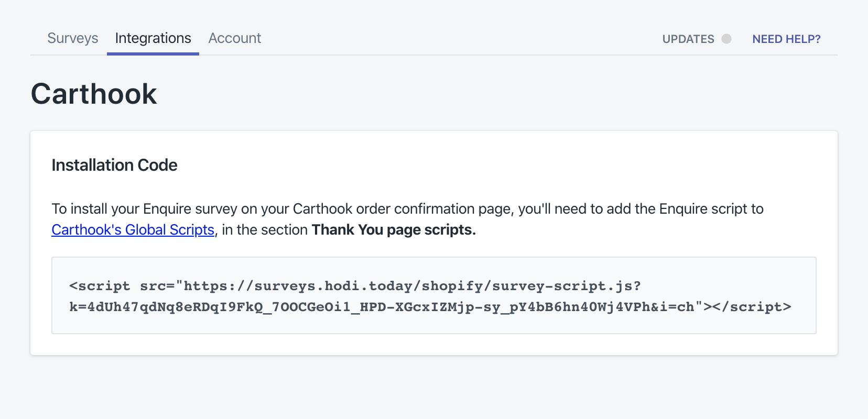The width and height of the screenshot is (868, 419).
Task: Switch to the Account tab
Action: click(x=235, y=38)
